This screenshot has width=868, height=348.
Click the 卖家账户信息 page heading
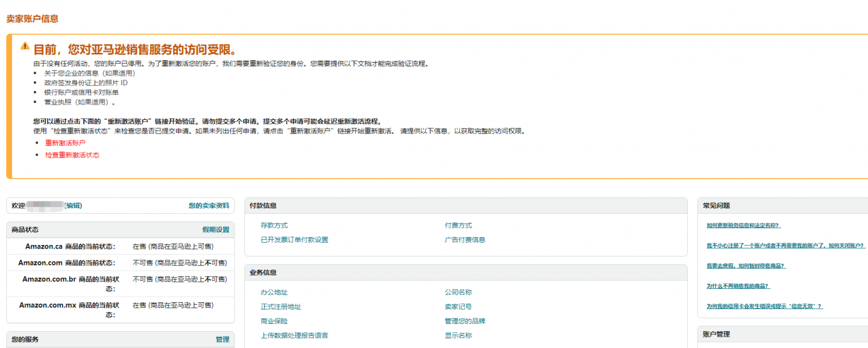(x=33, y=19)
